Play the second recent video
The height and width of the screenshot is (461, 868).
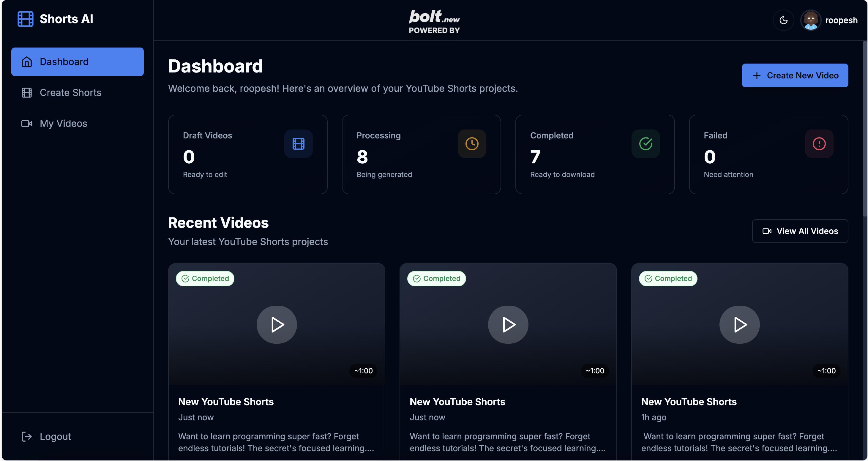[x=508, y=325]
